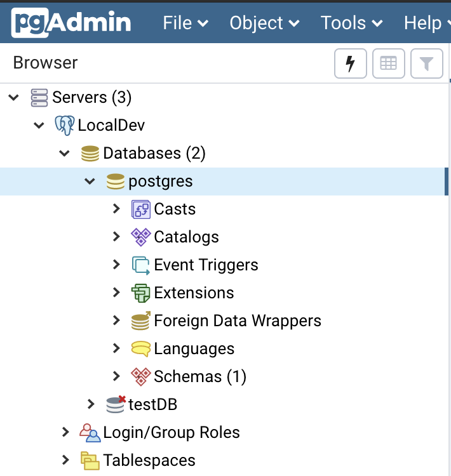Expand the Languages node
This screenshot has width=451, height=476.
click(116, 348)
